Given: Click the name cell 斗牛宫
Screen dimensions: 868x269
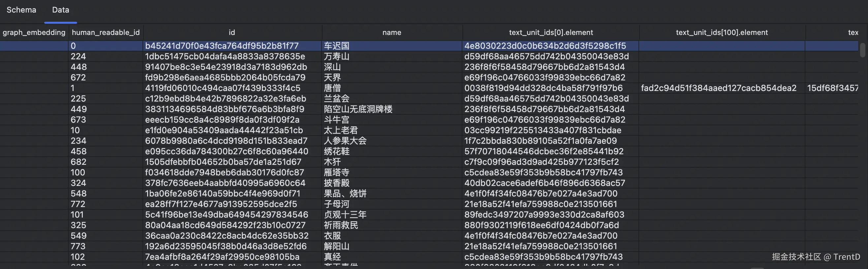Looking at the screenshot, I should (x=392, y=120).
